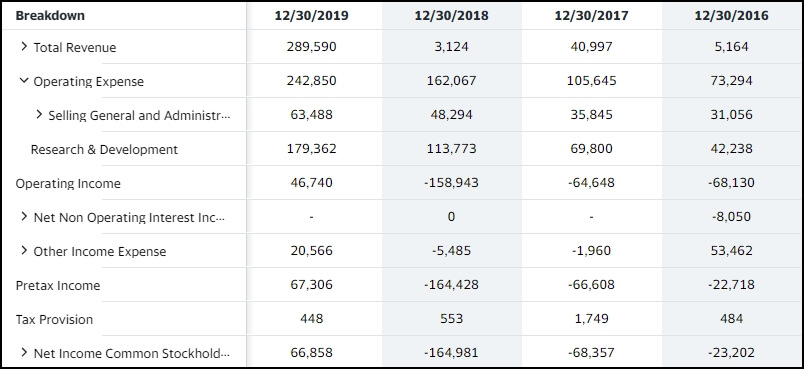The width and height of the screenshot is (804, 369).
Task: Click 2016 Other Income Expense value 53,462
Action: click(731, 251)
